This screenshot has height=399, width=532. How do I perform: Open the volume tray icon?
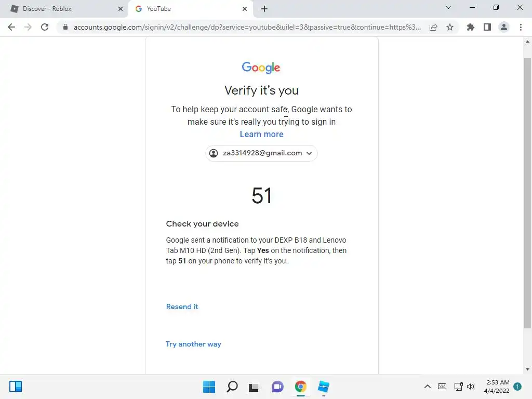471,387
